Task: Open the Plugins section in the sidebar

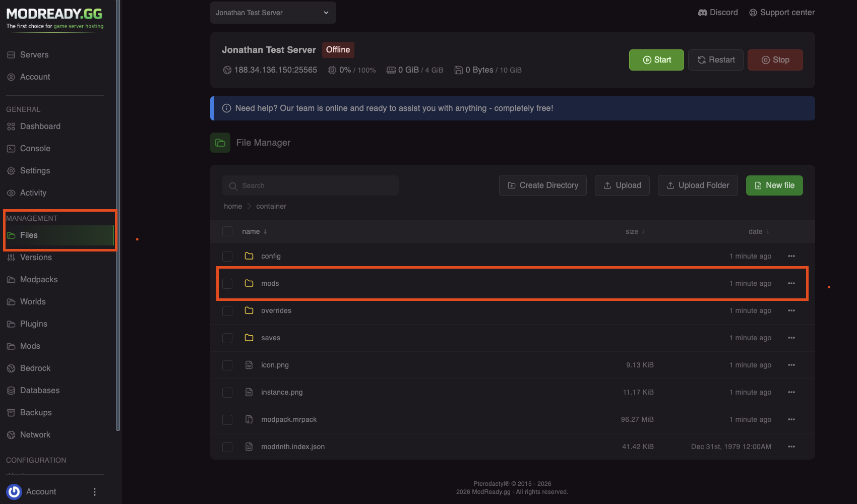Action: [33, 324]
